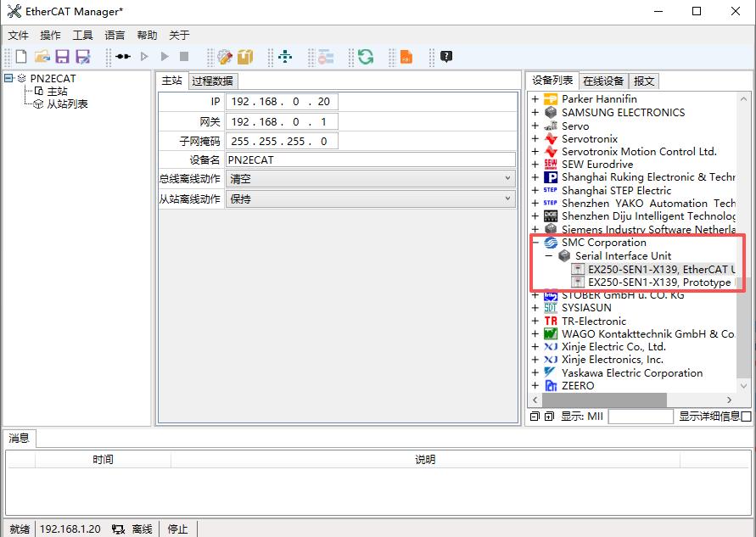Switch to the 报文 tab
This screenshot has height=537, width=756.
(x=644, y=81)
